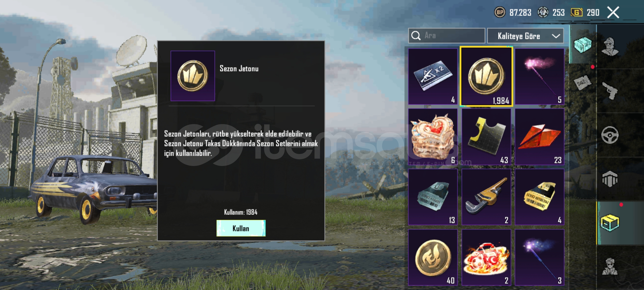Open the pistol weapons category tab
This screenshot has width=644, height=290.
coord(610,91)
